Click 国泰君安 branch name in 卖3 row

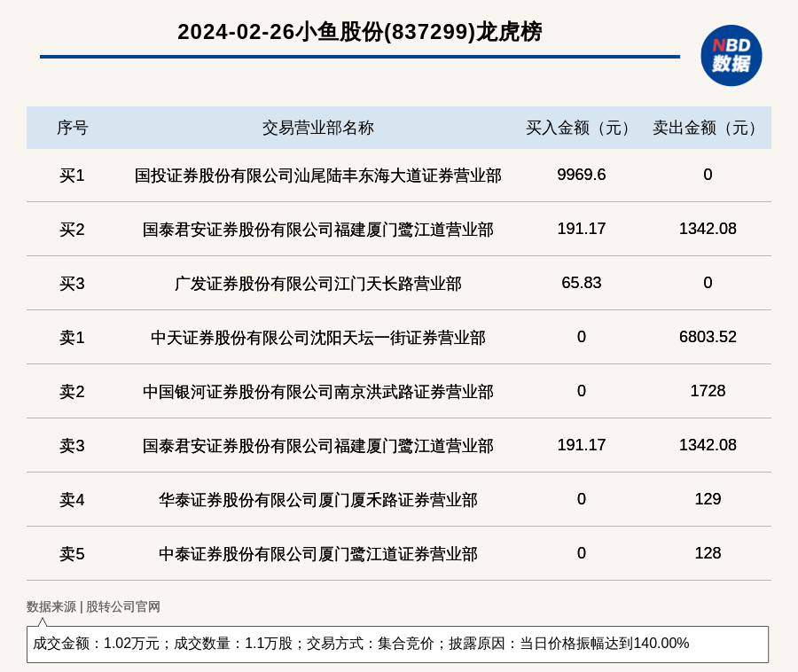pos(318,446)
